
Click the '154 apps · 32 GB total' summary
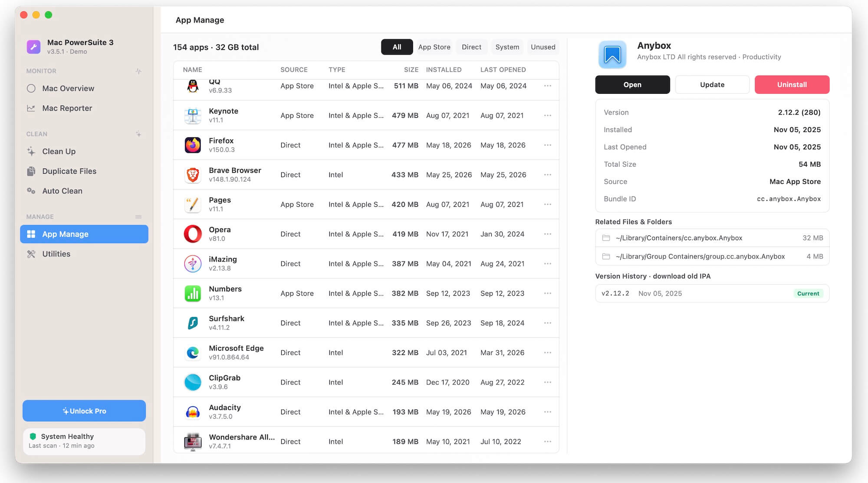(x=216, y=47)
